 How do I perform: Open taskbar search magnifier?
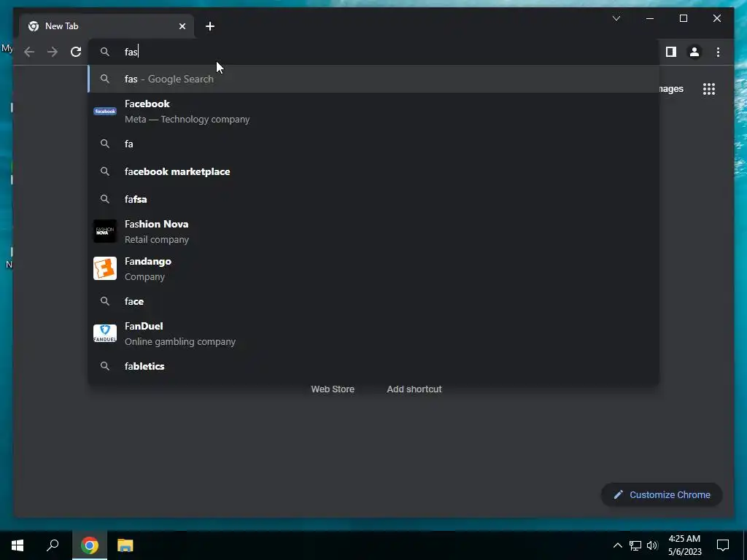[53, 545]
